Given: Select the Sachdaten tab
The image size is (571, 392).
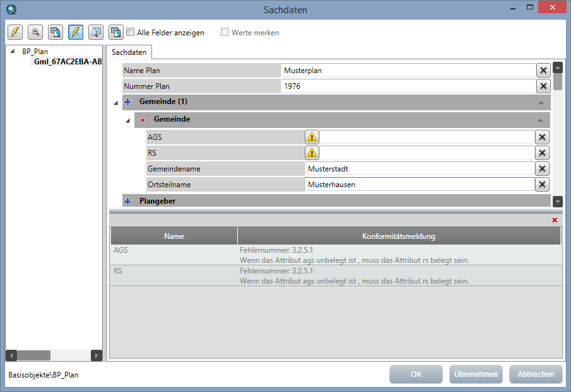Looking at the screenshot, I should (x=129, y=52).
